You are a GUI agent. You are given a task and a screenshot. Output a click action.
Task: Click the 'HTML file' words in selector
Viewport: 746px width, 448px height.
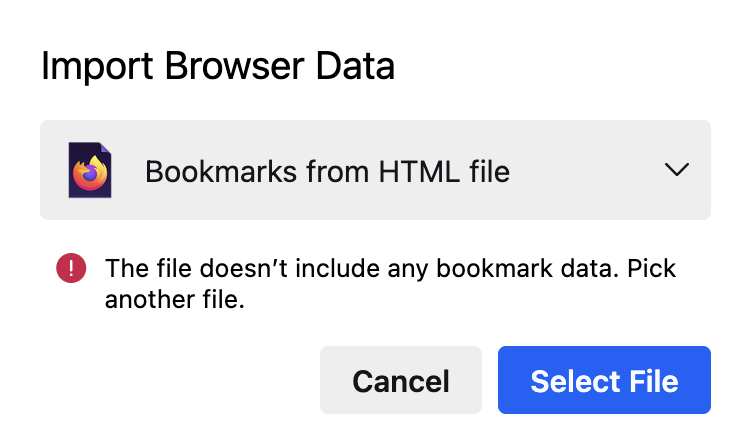[x=444, y=171]
